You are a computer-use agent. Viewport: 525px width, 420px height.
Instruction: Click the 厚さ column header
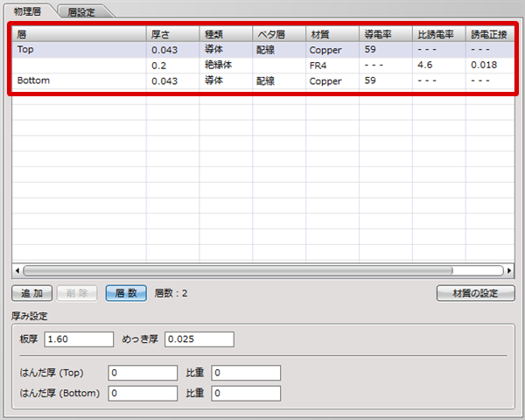[x=171, y=34]
